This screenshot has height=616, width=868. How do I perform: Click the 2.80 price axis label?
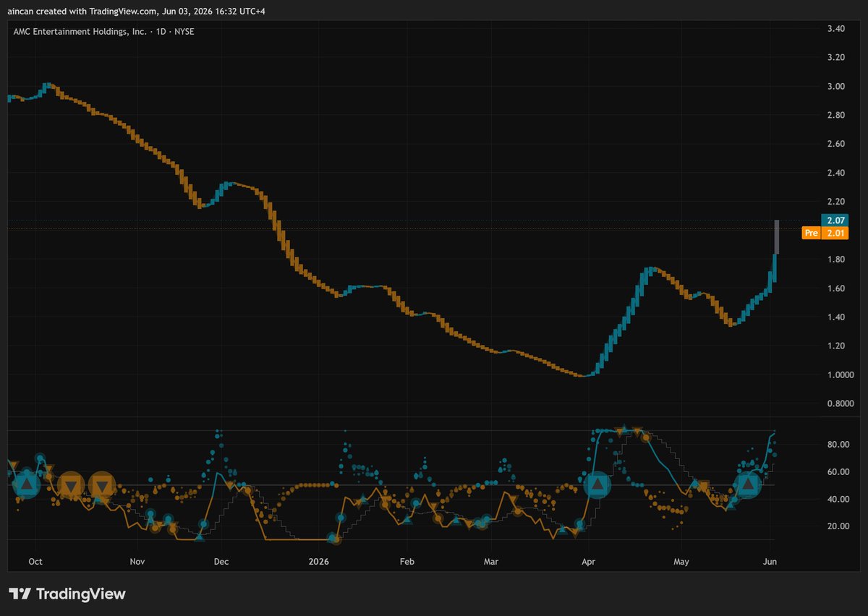point(837,116)
